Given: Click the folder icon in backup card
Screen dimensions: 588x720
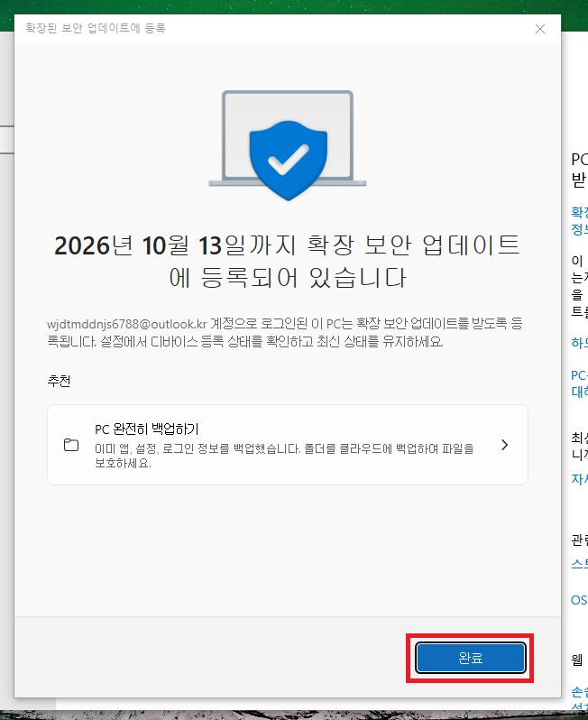Looking at the screenshot, I should (71, 445).
